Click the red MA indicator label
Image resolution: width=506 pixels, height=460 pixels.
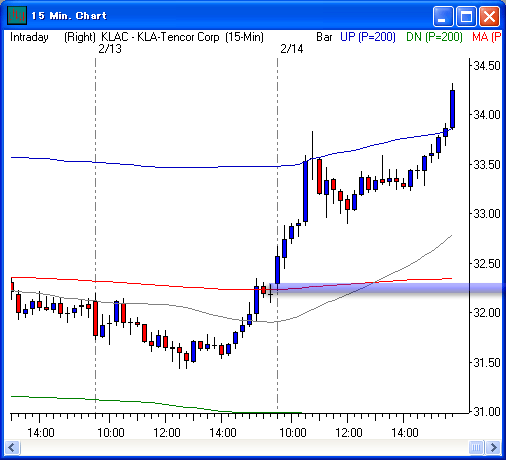tap(487, 37)
